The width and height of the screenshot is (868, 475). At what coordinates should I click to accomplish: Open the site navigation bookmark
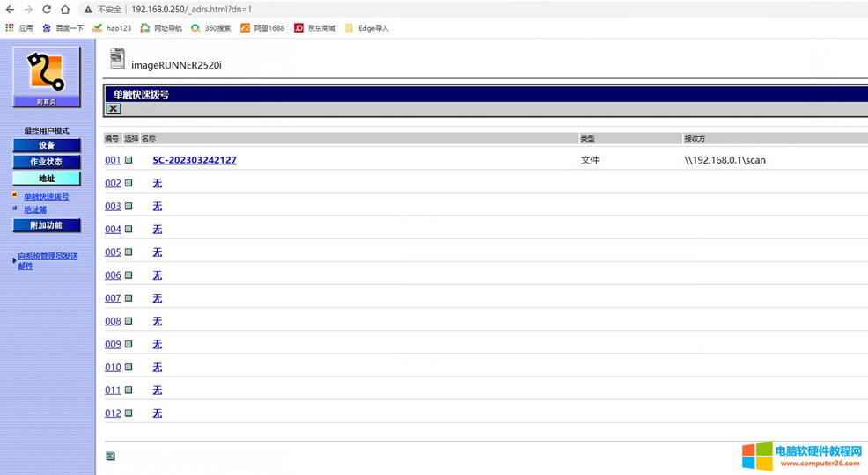[x=161, y=27]
